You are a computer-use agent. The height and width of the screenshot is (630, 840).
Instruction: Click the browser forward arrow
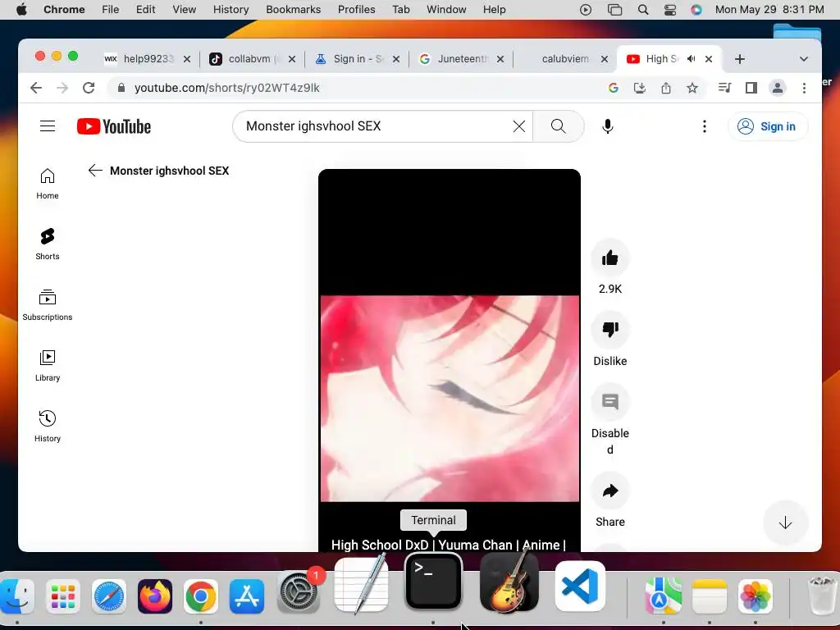click(x=62, y=88)
